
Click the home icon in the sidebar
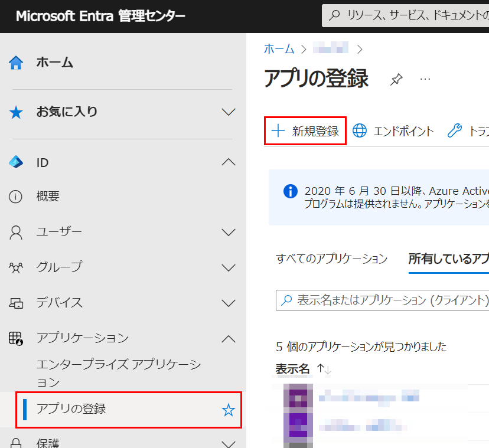coord(16,63)
